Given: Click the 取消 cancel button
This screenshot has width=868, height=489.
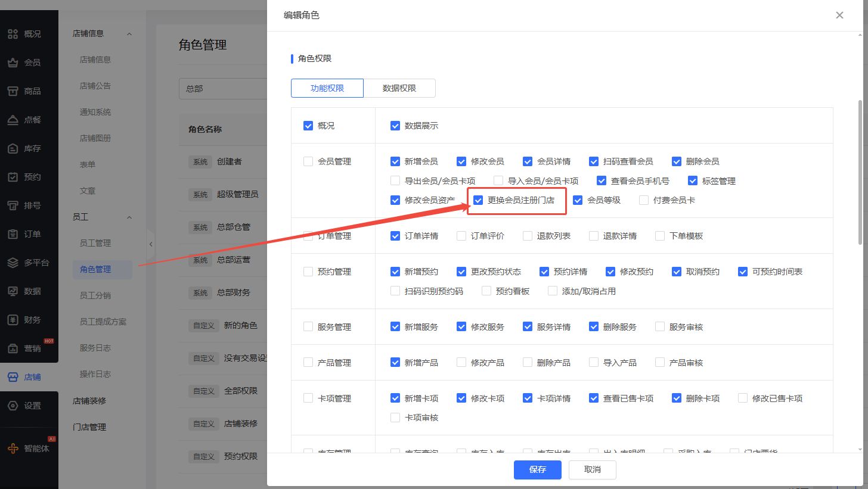Looking at the screenshot, I should [x=592, y=469].
